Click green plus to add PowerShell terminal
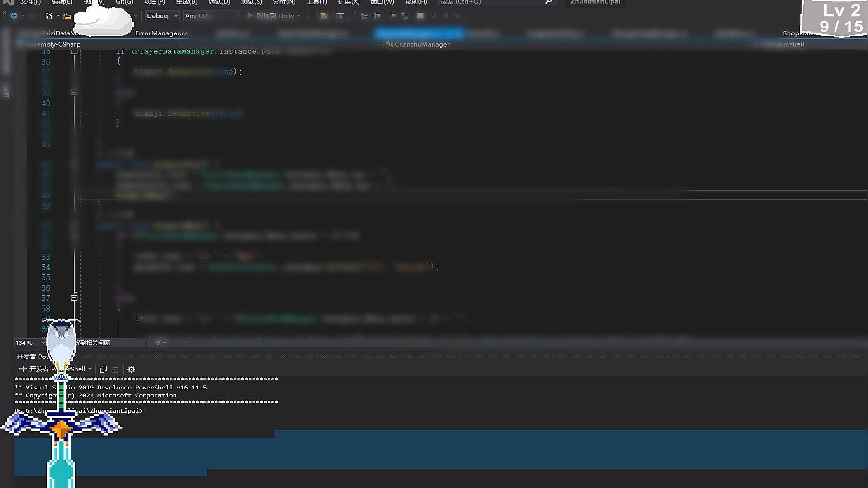 [23, 369]
